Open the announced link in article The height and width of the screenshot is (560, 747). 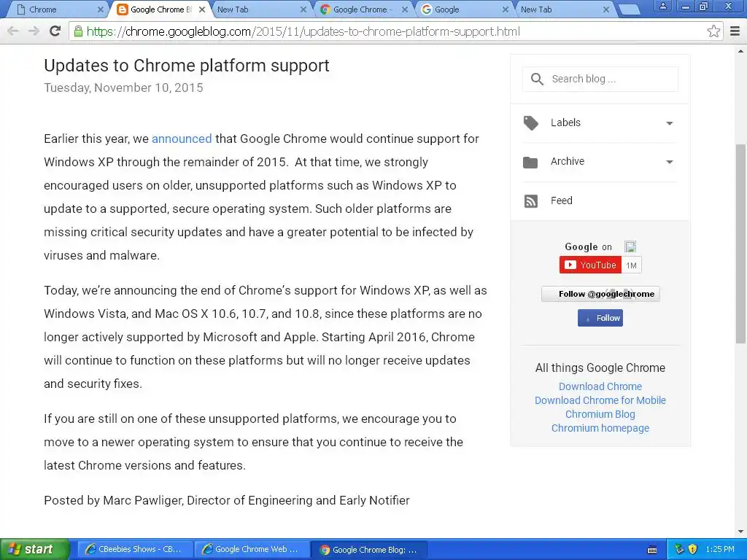pos(182,139)
